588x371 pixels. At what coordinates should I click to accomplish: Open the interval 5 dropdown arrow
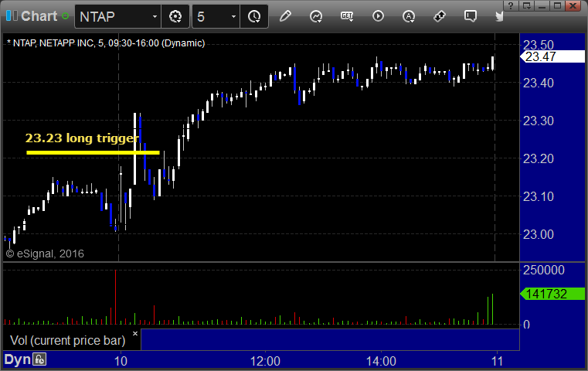(x=233, y=16)
